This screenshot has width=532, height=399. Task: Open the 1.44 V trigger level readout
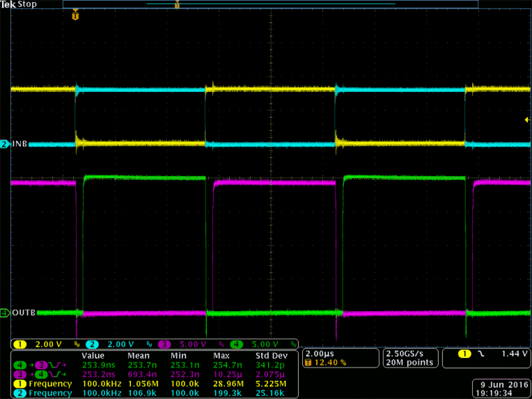click(x=514, y=354)
